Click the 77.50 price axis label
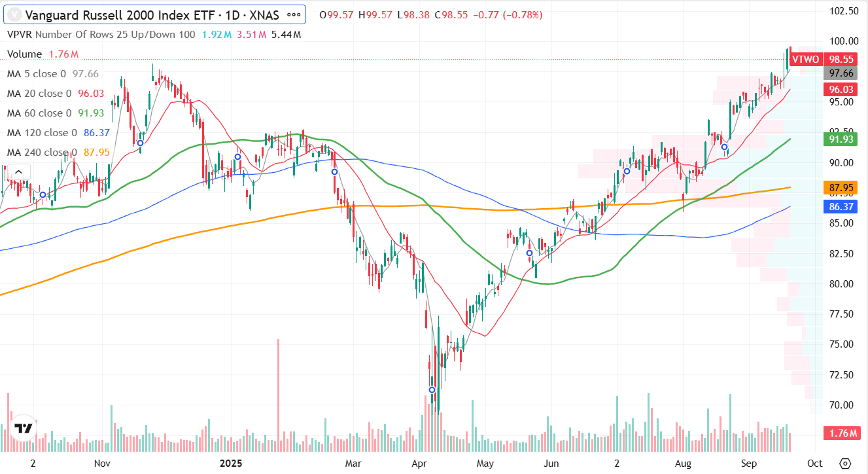The width and height of the screenshot is (868, 474). (841, 314)
